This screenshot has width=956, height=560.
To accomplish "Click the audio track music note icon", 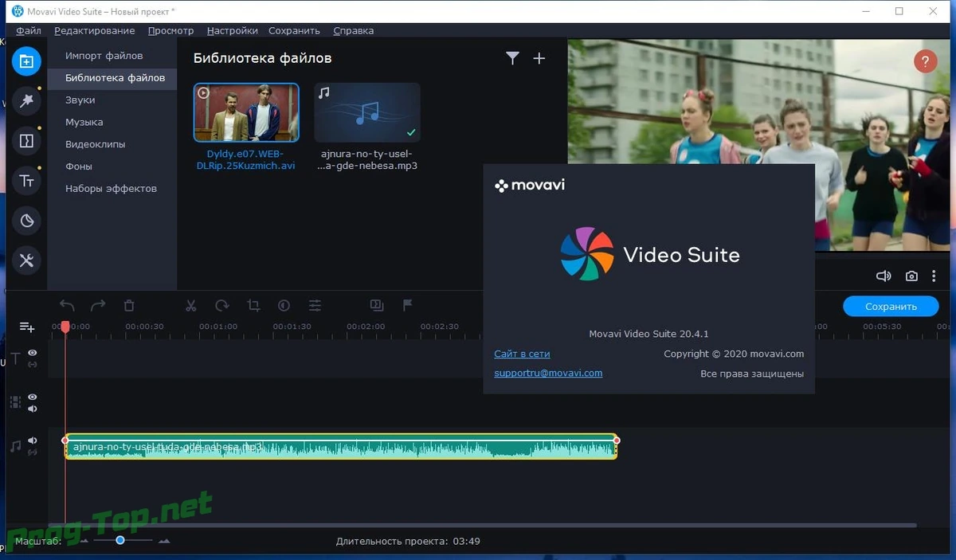I will [15, 447].
